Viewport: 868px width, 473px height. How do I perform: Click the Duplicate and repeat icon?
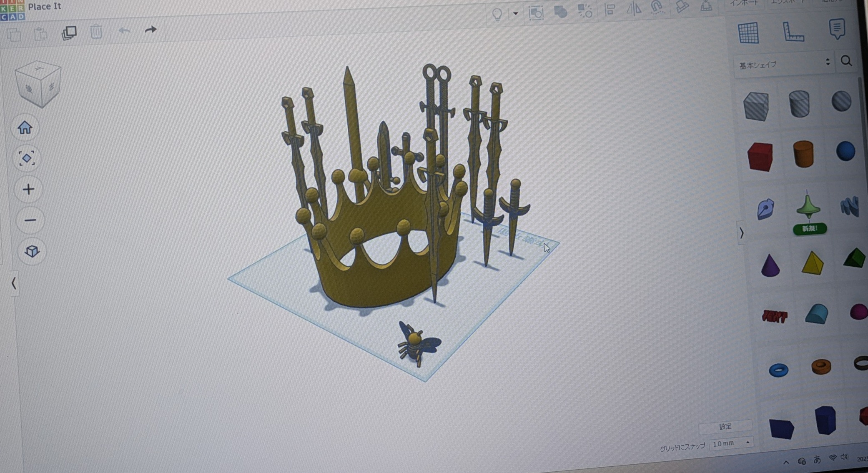[x=69, y=33]
